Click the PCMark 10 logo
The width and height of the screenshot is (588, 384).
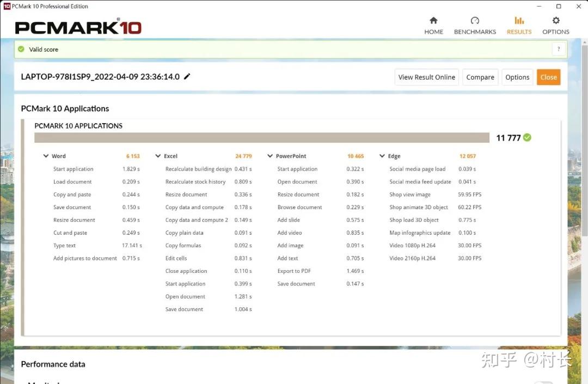(x=78, y=27)
